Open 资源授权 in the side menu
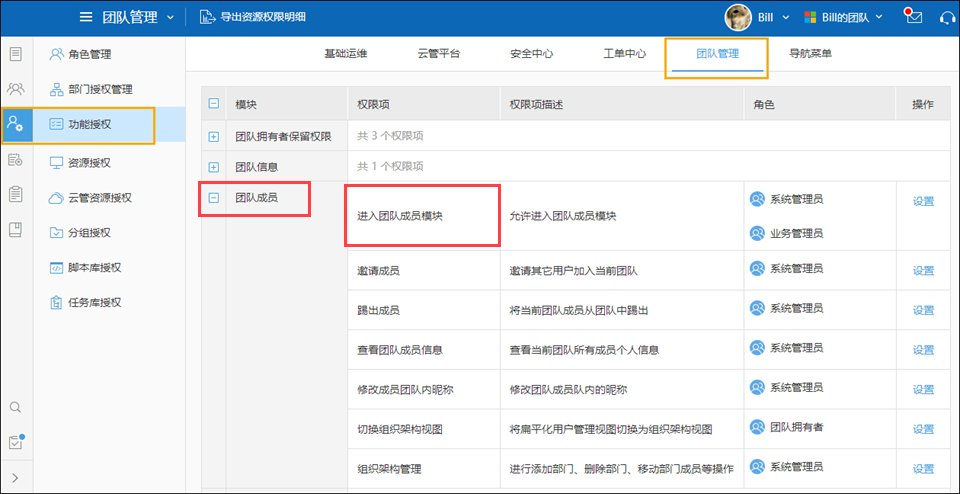Viewport: 960px width, 494px height. tap(88, 161)
